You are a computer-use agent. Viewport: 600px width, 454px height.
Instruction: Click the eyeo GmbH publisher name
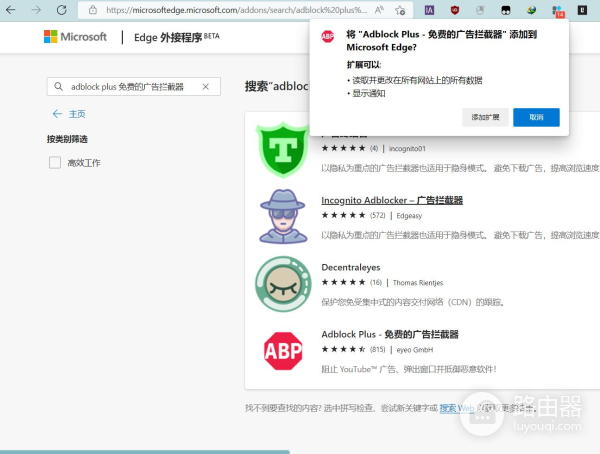pos(415,349)
